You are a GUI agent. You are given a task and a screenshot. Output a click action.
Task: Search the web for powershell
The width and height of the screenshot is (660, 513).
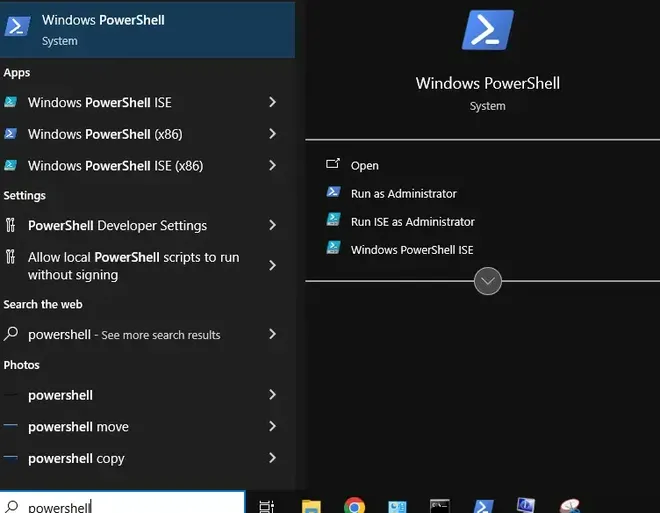pos(124,335)
